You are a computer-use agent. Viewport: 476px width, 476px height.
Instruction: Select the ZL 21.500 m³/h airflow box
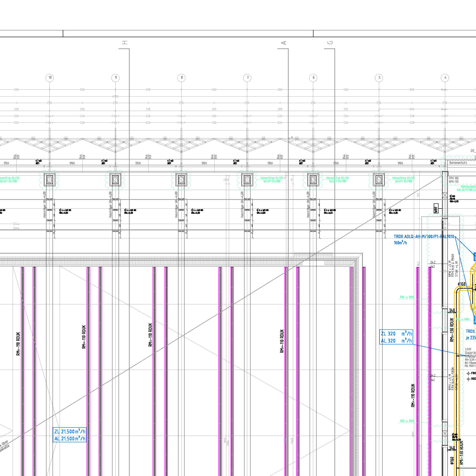click(70, 435)
